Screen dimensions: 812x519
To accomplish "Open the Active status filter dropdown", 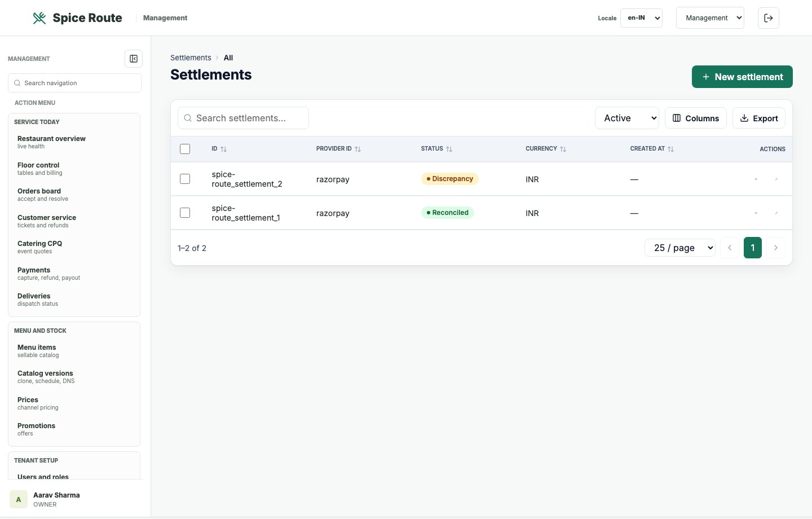I will (627, 118).
